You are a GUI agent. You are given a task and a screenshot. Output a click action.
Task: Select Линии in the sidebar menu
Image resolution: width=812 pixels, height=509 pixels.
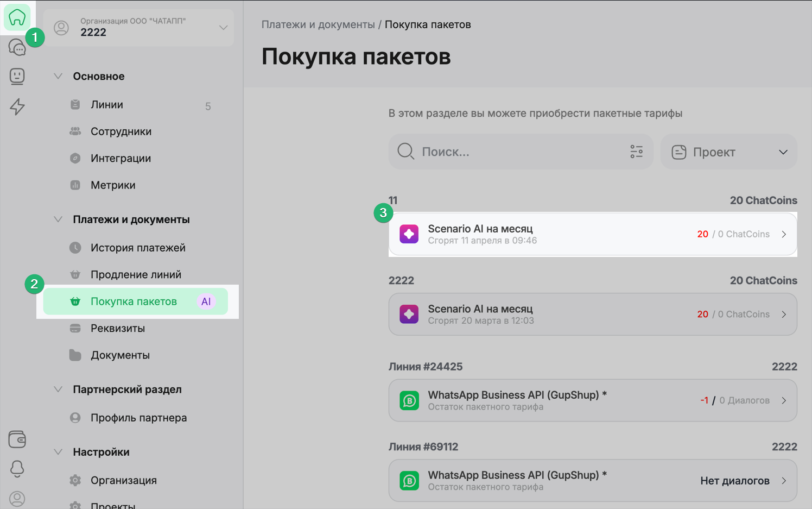pyautogui.click(x=107, y=105)
